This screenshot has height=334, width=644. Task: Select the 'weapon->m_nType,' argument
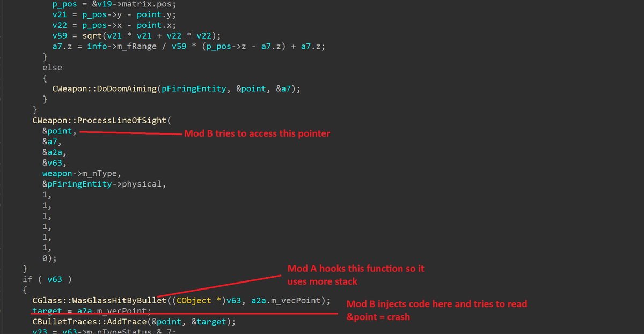click(x=82, y=174)
